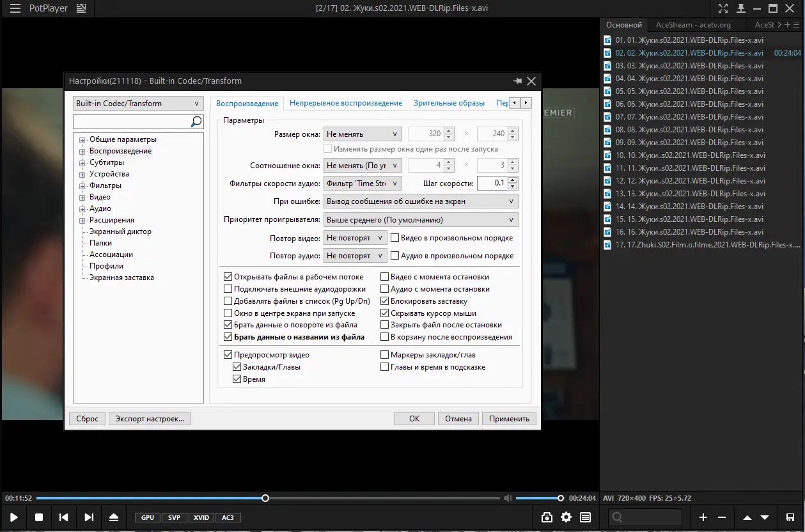The image size is (805, 532).
Task: Open 'Приоритет проигрывателя' dropdown
Action: 421,220
